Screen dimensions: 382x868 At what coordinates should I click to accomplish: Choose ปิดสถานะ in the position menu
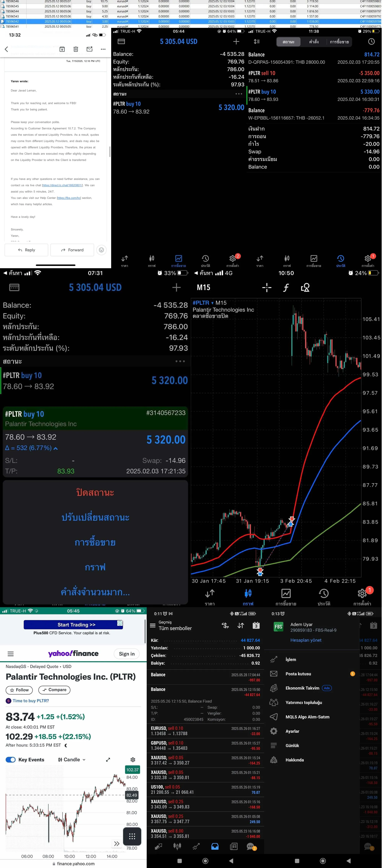click(x=95, y=492)
